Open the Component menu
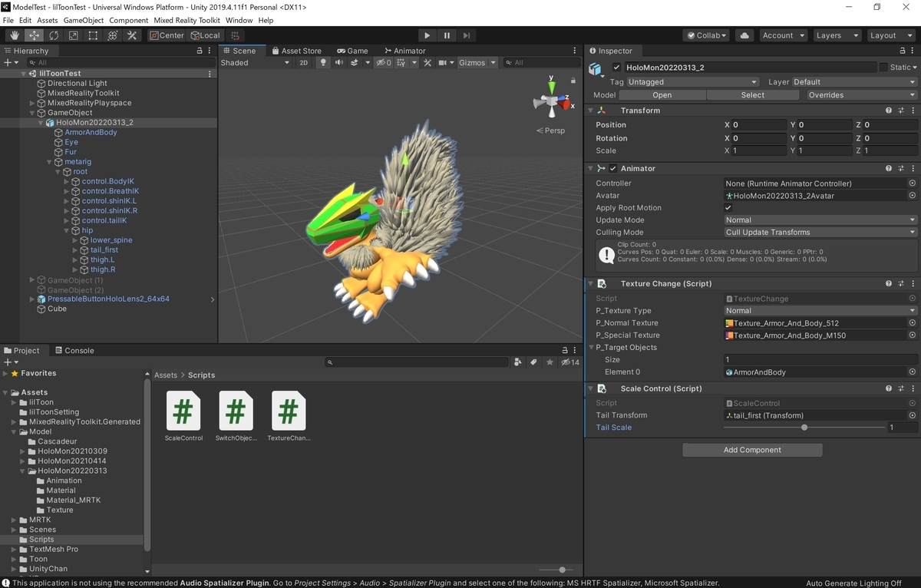921x588 pixels. [x=129, y=20]
